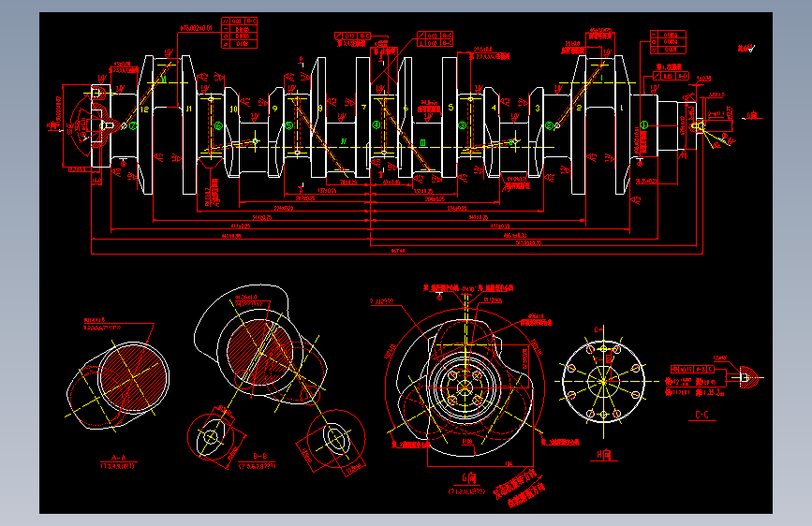Click the yellow number "8" label

point(320,109)
